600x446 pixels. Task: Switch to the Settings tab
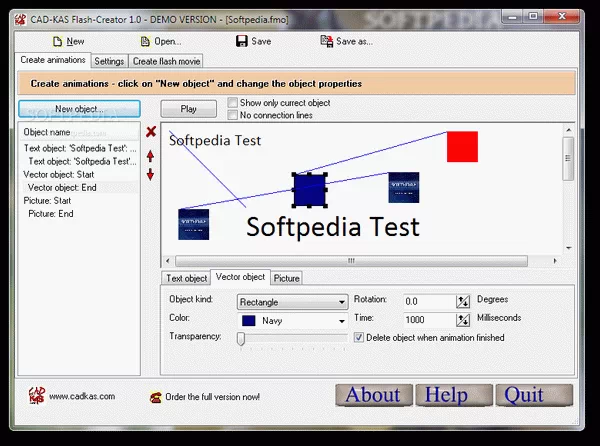click(x=109, y=62)
